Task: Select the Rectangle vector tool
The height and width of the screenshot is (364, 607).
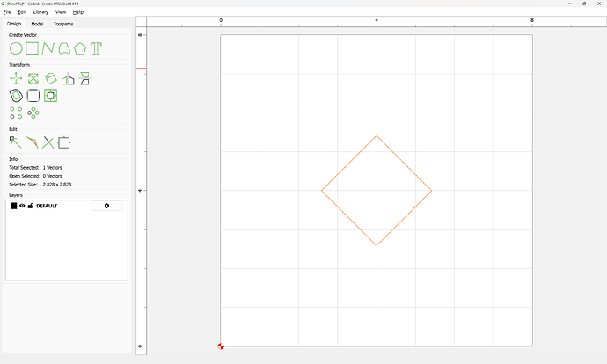Action: point(33,48)
